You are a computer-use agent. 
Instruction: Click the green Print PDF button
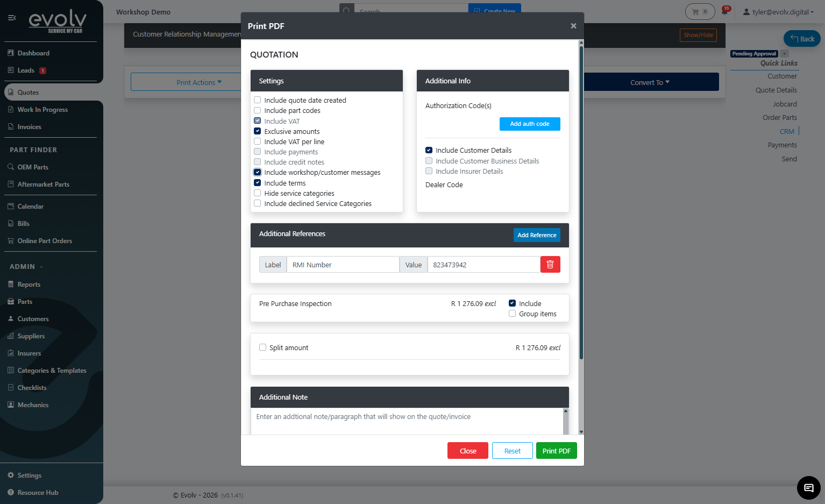tap(557, 451)
